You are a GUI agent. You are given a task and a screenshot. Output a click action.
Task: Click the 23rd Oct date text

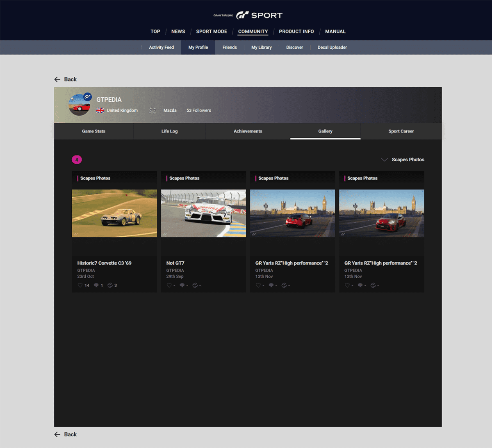(x=86, y=277)
